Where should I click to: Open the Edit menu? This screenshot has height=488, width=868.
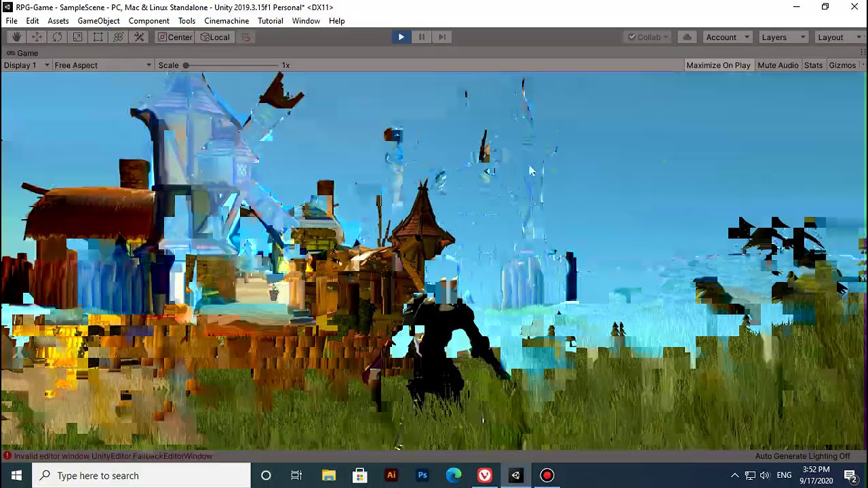coord(33,21)
